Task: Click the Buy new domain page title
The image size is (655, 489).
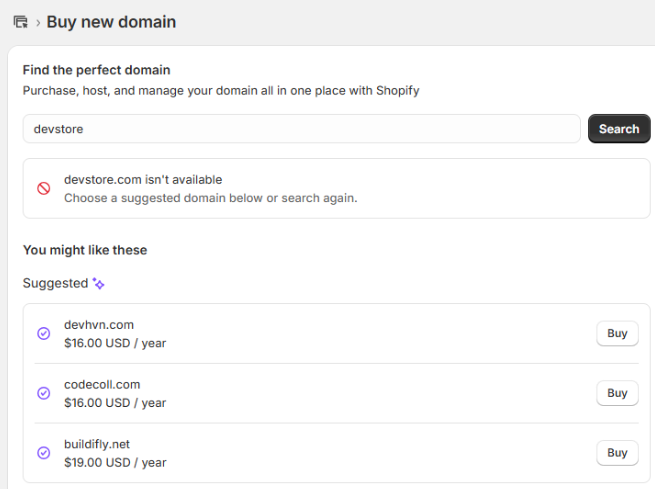Action: [x=111, y=22]
